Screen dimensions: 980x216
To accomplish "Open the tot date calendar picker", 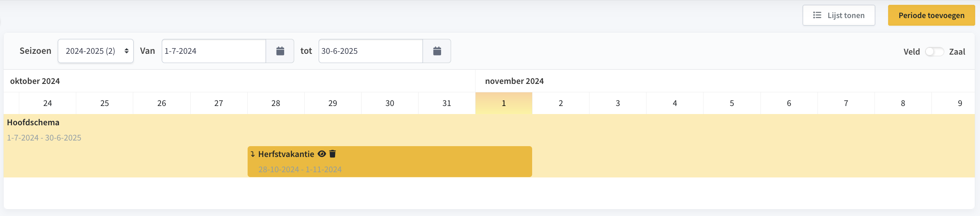I will (437, 51).
